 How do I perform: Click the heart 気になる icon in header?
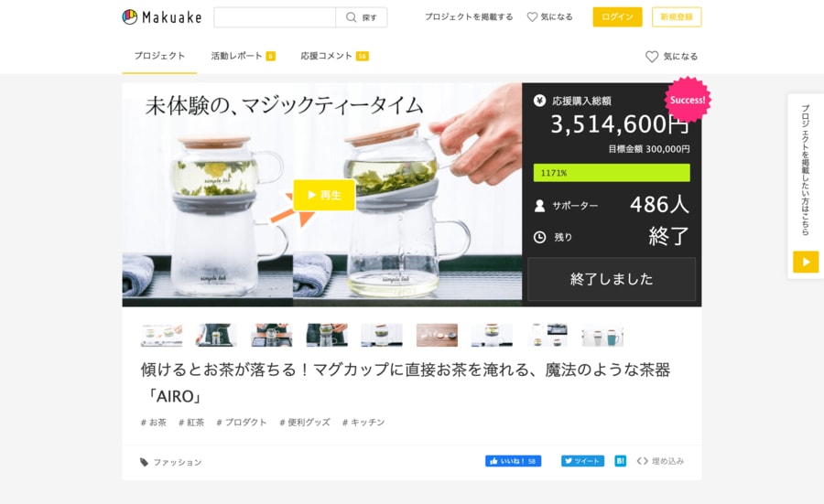tap(532, 17)
